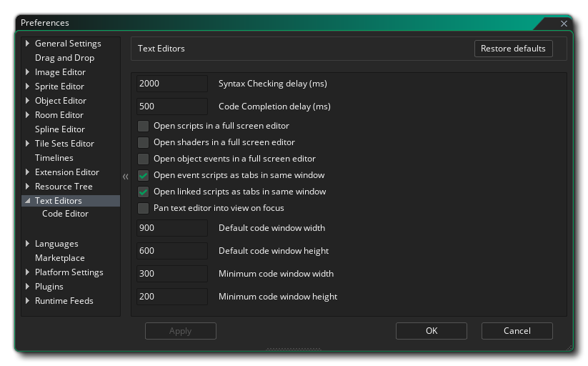Close the Preferences dialog window
588x366 pixels.
pyautogui.click(x=564, y=24)
